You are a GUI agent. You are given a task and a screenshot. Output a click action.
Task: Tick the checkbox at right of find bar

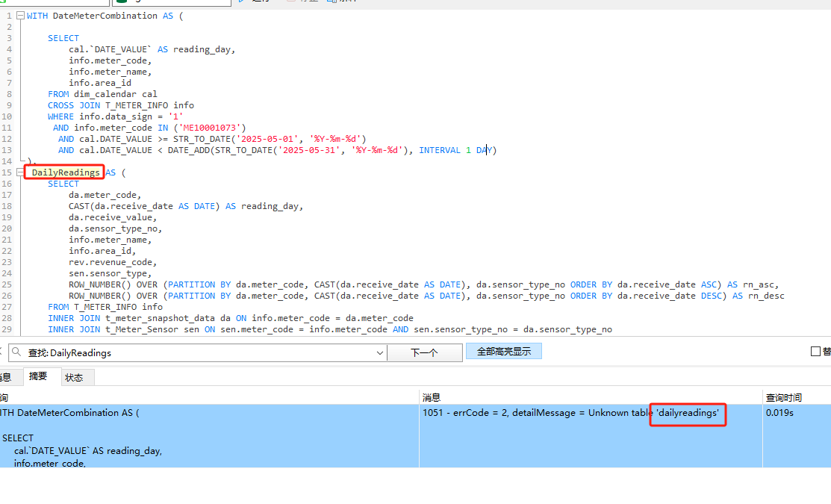(x=815, y=352)
